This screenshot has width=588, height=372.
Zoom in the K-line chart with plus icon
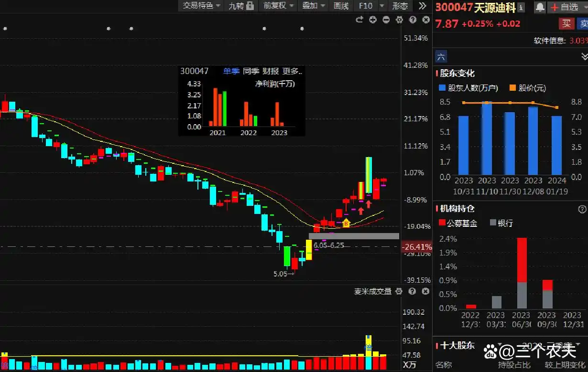tap(373, 20)
